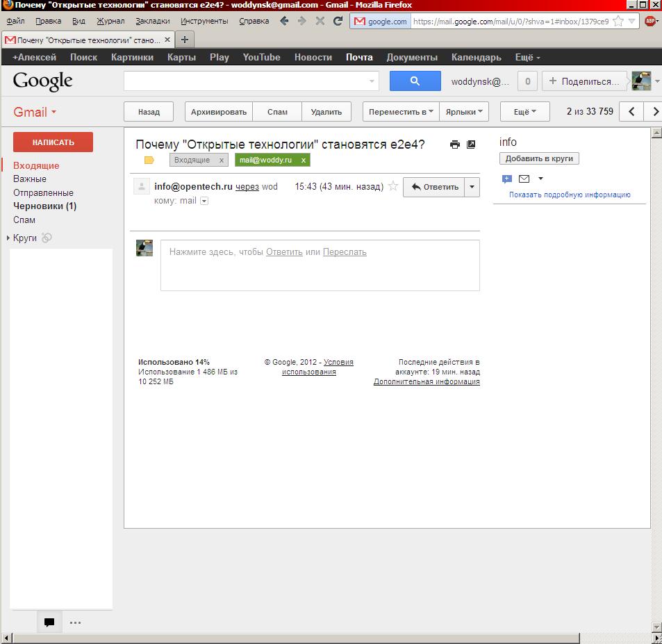Star the email from info@opentech.ru
Image resolution: width=662 pixels, height=644 pixels.
[393, 186]
